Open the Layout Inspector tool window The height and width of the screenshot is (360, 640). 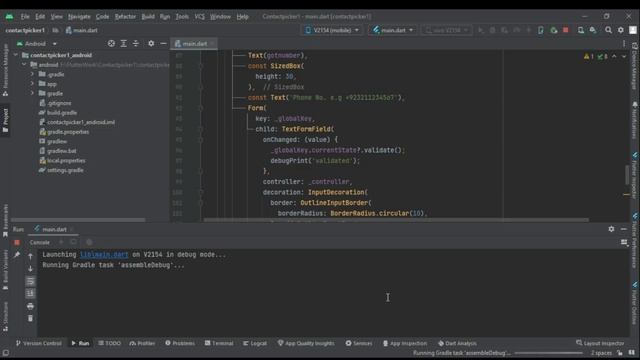pos(600,343)
